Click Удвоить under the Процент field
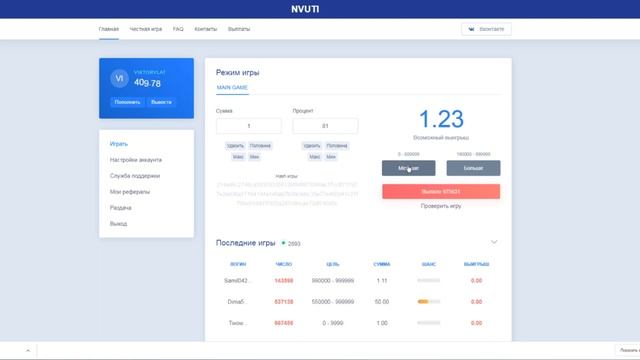This screenshot has height=360, width=640. pos(312,146)
